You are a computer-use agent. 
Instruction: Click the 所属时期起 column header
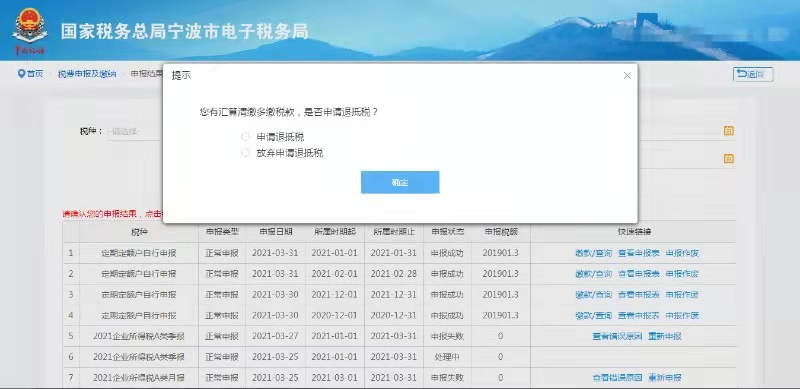335,232
